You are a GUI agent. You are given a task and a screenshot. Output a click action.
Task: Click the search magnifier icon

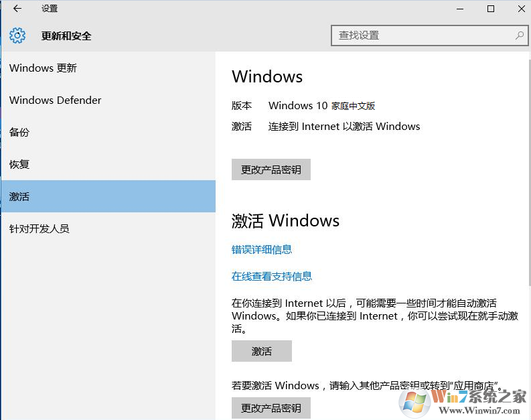pos(519,36)
